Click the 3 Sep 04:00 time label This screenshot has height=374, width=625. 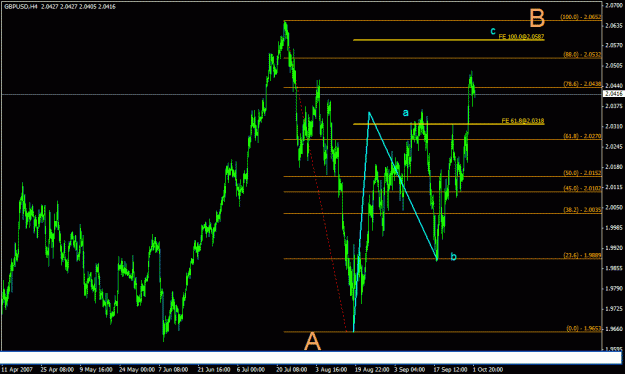pos(410,370)
